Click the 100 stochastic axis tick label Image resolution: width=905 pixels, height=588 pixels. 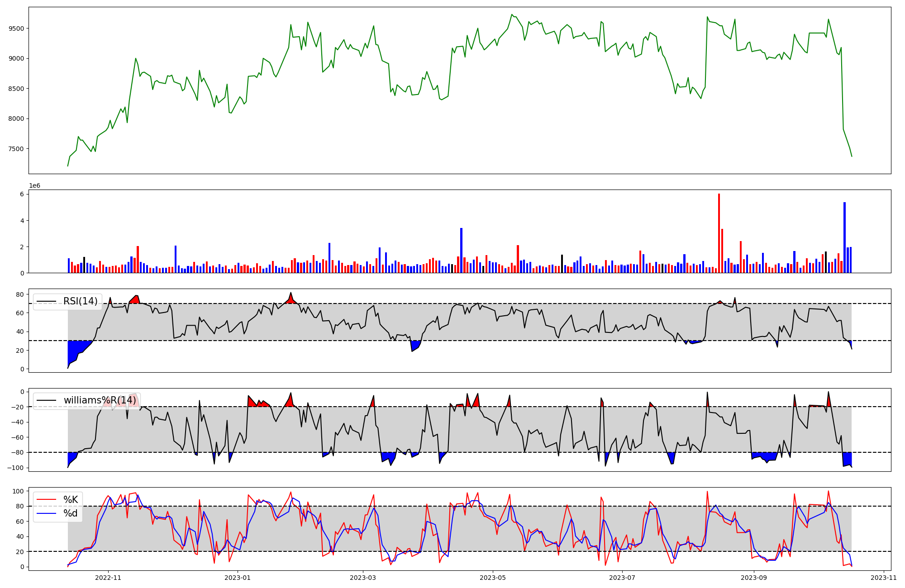pyautogui.click(x=18, y=491)
